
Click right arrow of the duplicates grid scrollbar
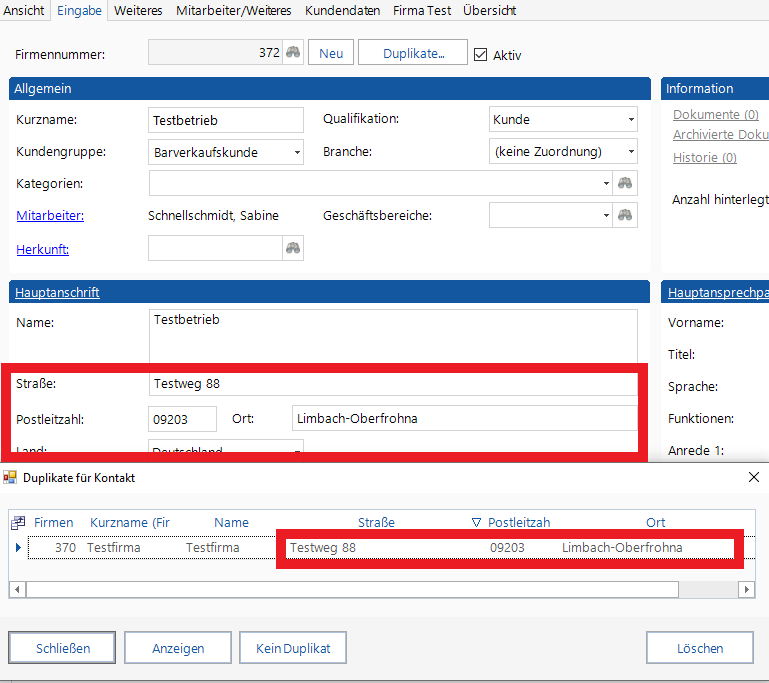tap(747, 590)
